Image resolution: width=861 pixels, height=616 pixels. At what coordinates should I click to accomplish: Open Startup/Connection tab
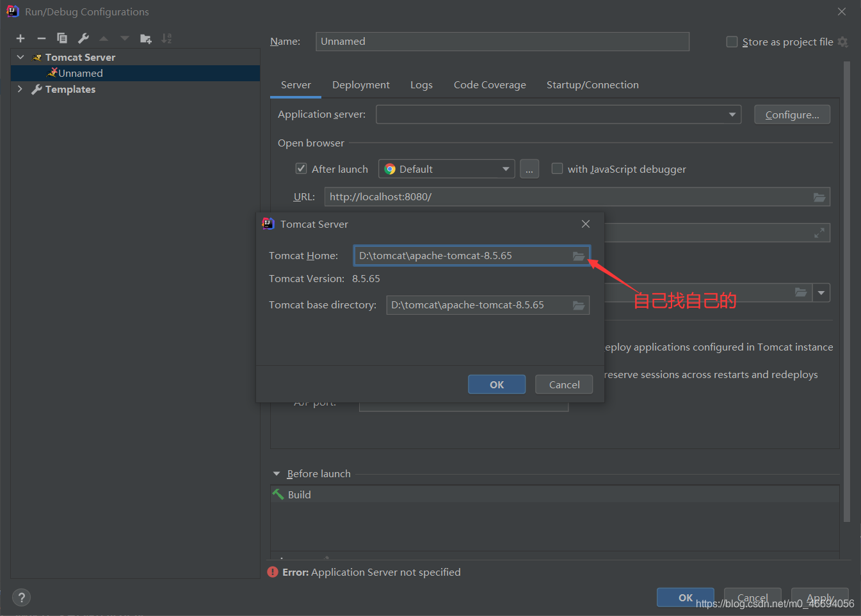(593, 84)
